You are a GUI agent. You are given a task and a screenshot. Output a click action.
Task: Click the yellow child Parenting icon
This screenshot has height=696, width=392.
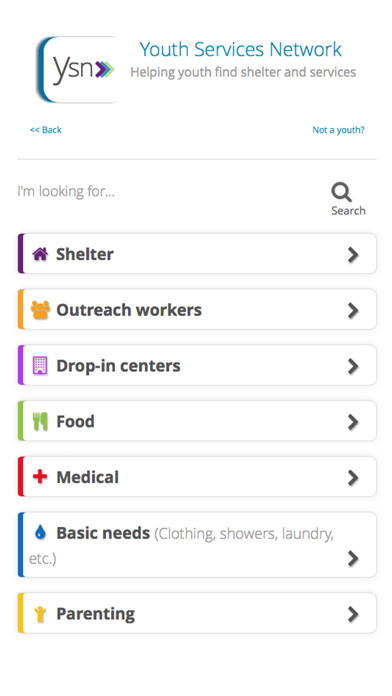click(x=40, y=614)
